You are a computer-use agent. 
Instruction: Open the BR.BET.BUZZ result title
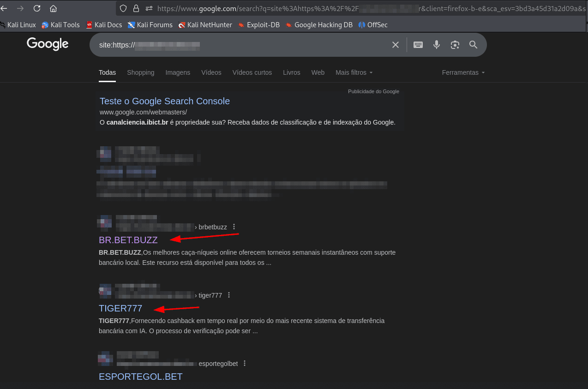pyautogui.click(x=128, y=240)
